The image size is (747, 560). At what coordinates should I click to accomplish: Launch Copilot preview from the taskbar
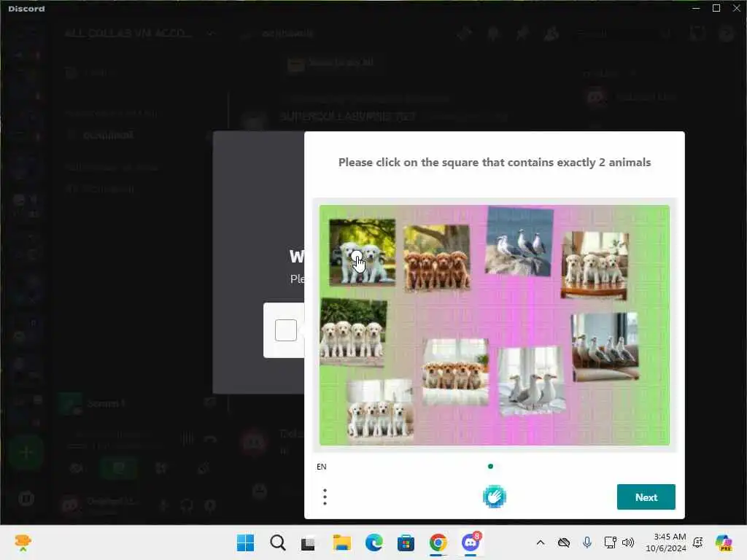[724, 542]
